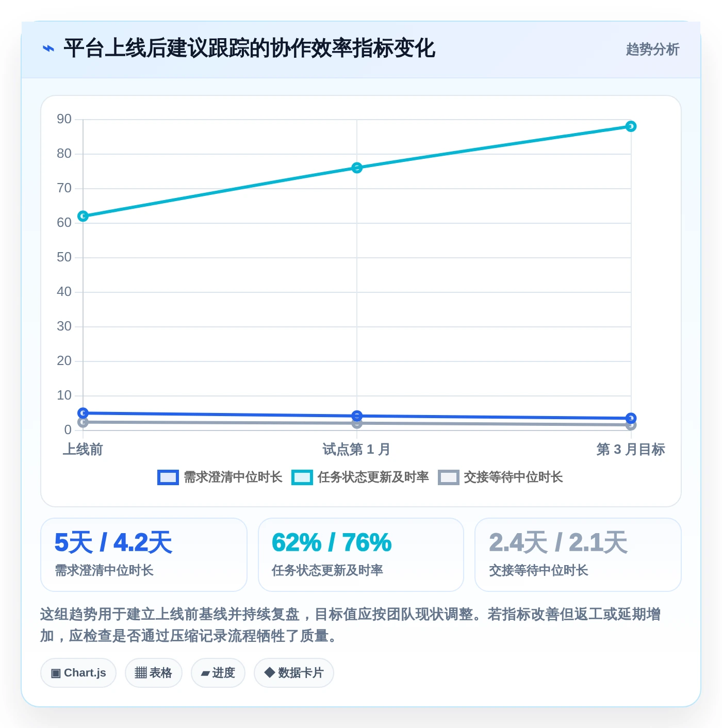Click the grid icon in 表格 chip
Image resolution: width=722 pixels, height=728 pixels.
[141, 673]
